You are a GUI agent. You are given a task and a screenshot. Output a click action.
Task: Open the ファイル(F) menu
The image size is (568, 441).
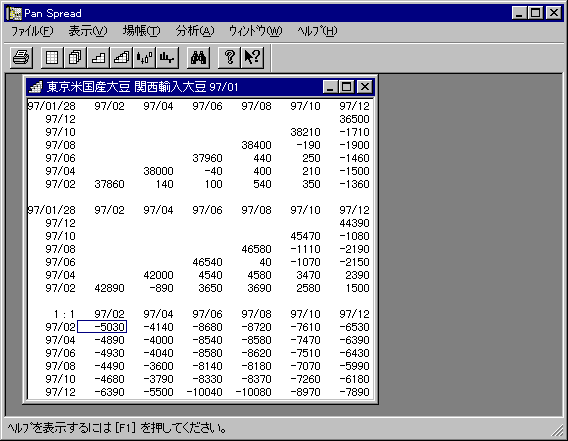click(x=32, y=31)
